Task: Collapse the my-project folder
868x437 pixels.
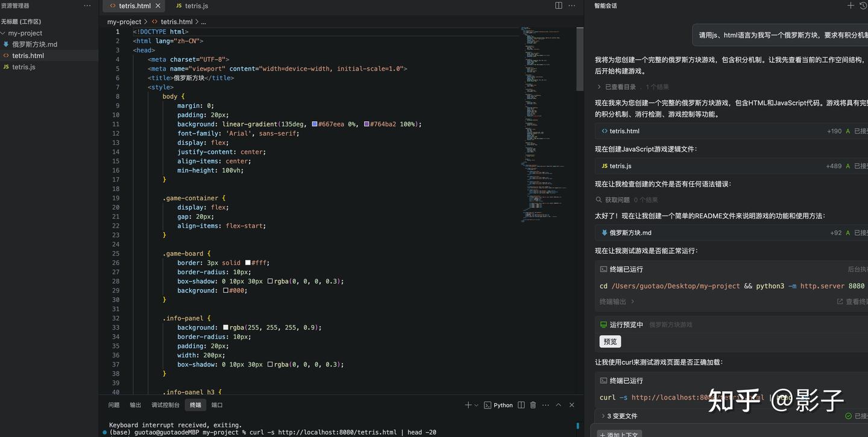Action: (x=24, y=33)
